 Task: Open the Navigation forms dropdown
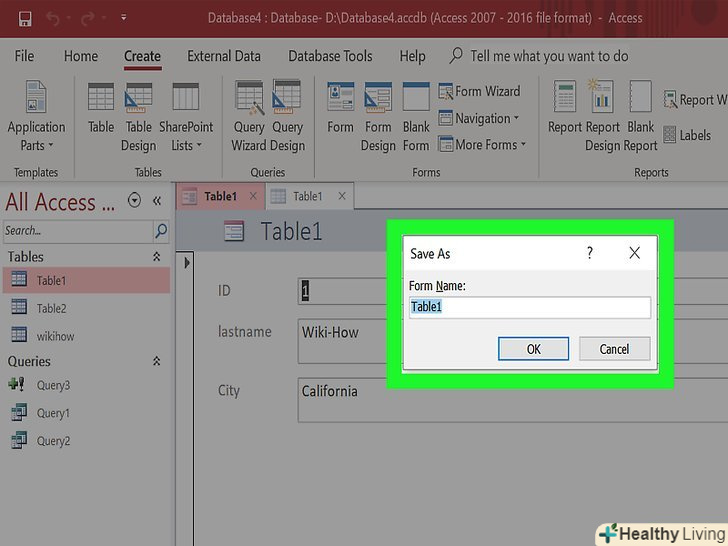[479, 118]
